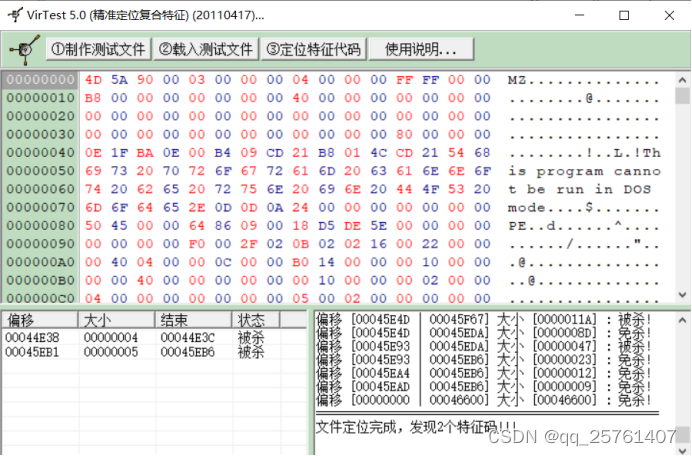Click the VirTest logo icon in the toolbar
692x456 pixels.
pyautogui.click(x=24, y=49)
